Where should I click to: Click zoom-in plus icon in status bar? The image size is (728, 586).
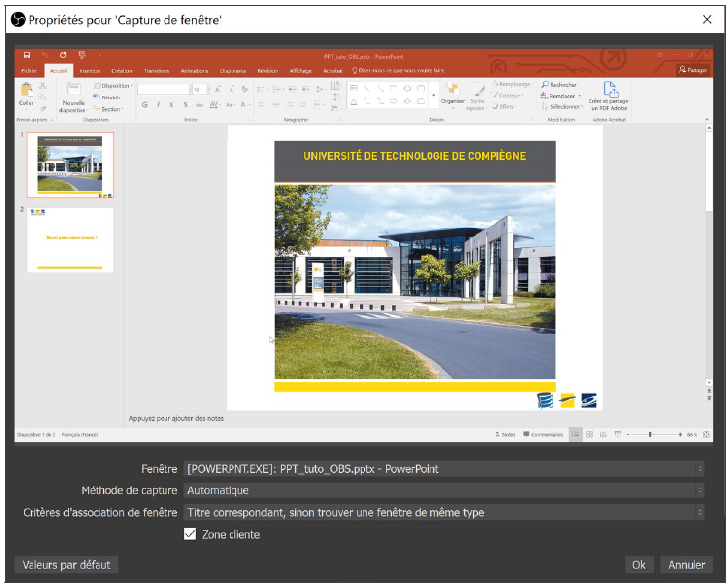tap(680, 434)
